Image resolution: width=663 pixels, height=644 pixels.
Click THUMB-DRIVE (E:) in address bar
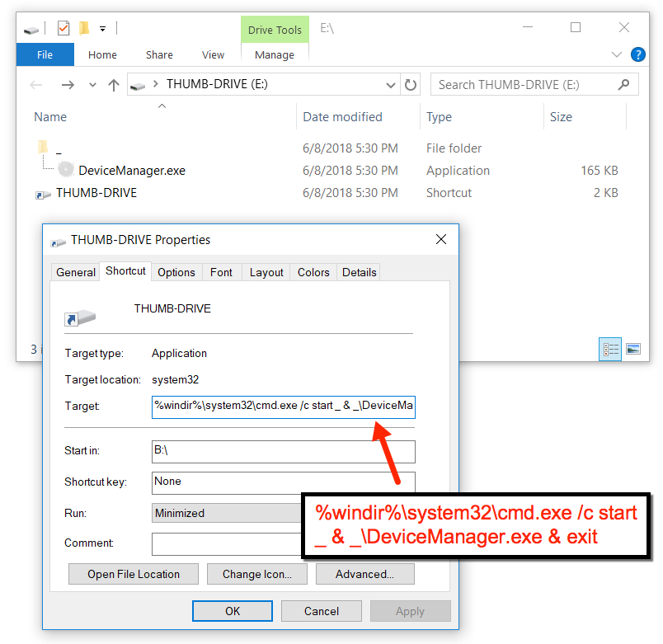(x=217, y=84)
